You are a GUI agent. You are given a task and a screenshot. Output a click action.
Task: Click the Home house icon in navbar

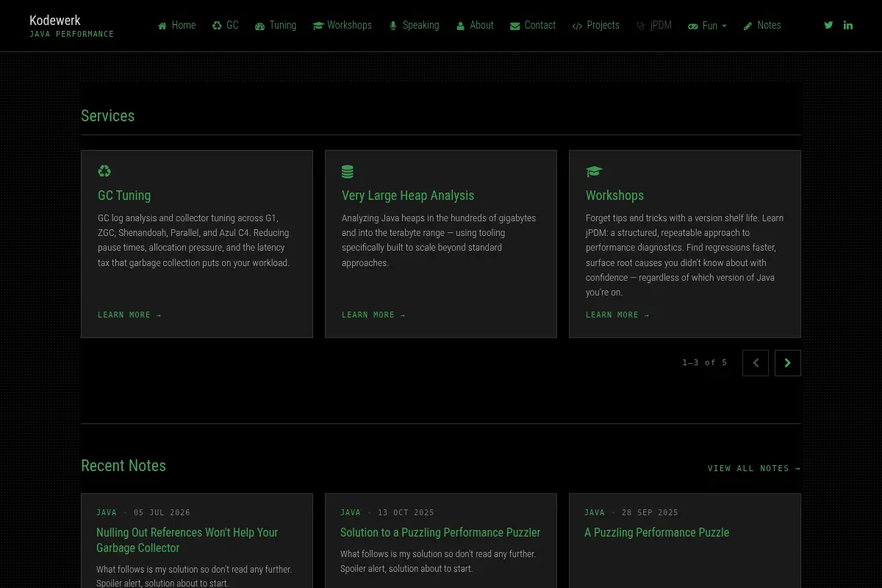click(x=162, y=26)
